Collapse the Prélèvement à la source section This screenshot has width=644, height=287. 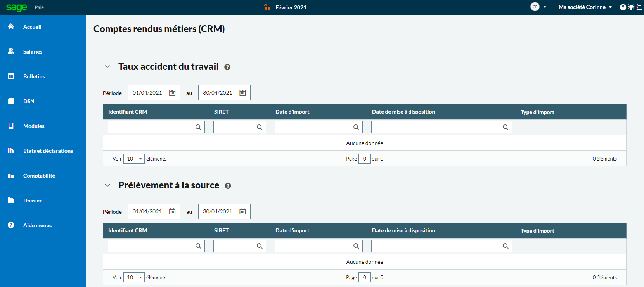pyautogui.click(x=107, y=185)
